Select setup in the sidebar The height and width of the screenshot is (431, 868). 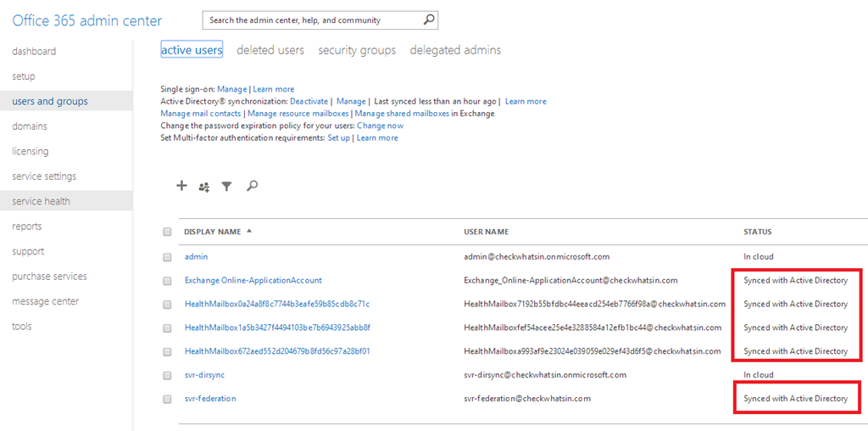(24, 76)
